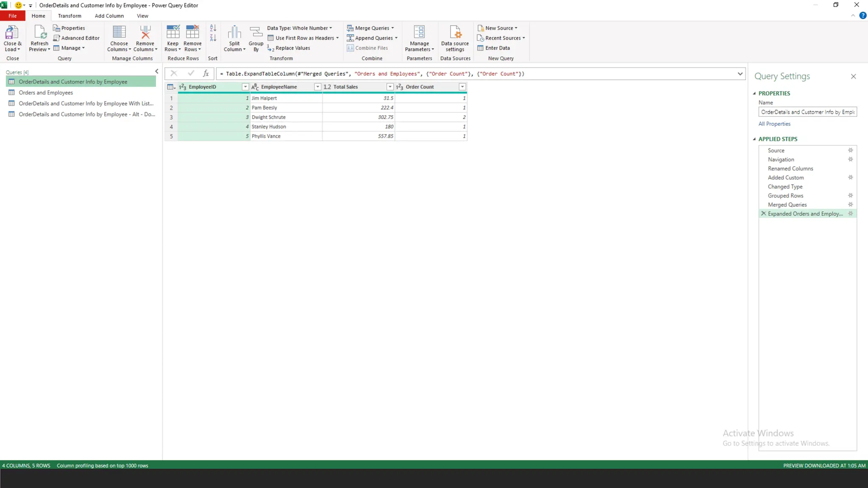Click gear icon for Grouped Rows step

(x=850, y=196)
